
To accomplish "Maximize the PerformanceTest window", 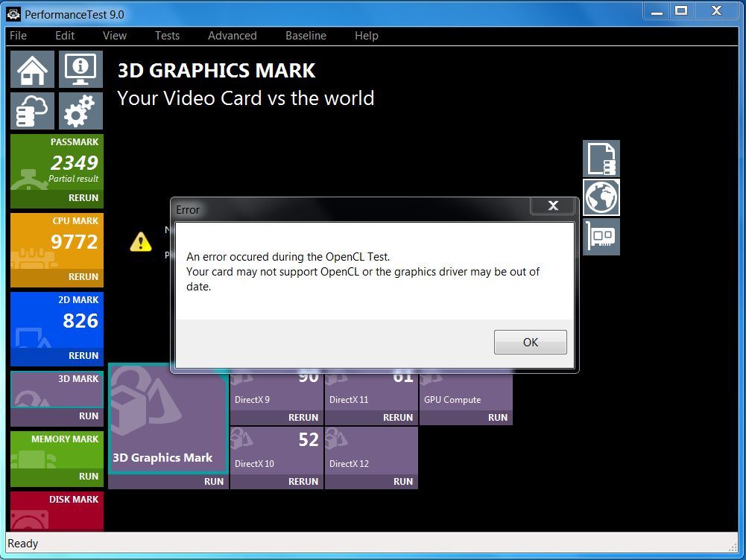I will (681, 11).
